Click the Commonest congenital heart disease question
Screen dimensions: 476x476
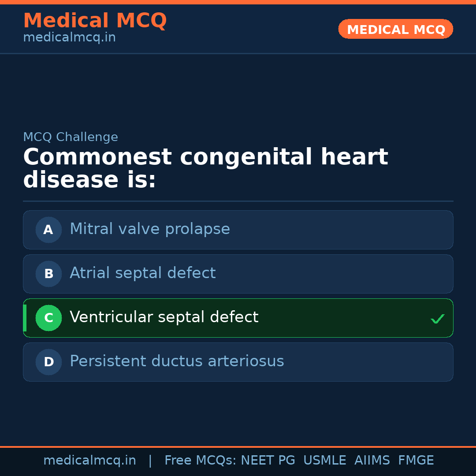click(x=205, y=168)
